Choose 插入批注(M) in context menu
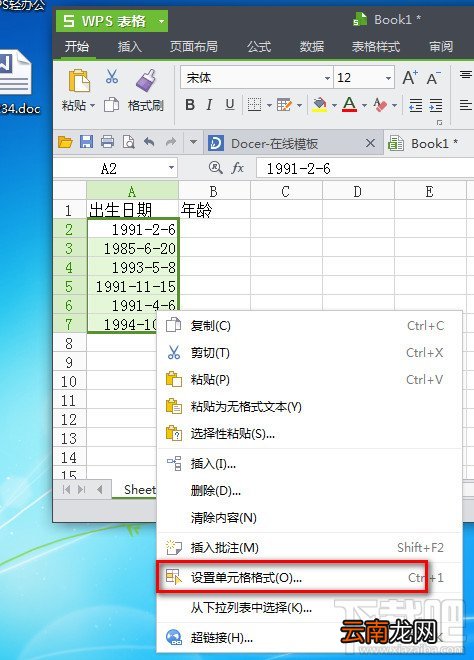Viewport: 474px width, 660px height. coord(309,548)
